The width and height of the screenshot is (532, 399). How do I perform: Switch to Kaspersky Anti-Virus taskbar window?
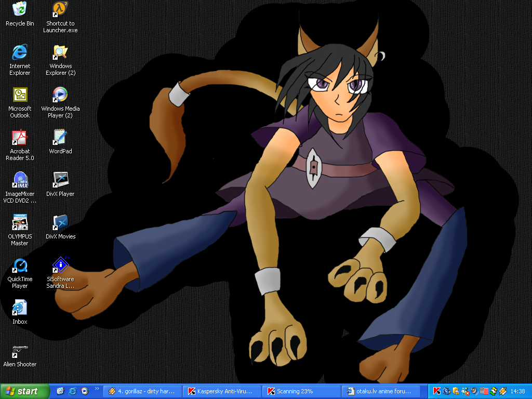[222, 392]
